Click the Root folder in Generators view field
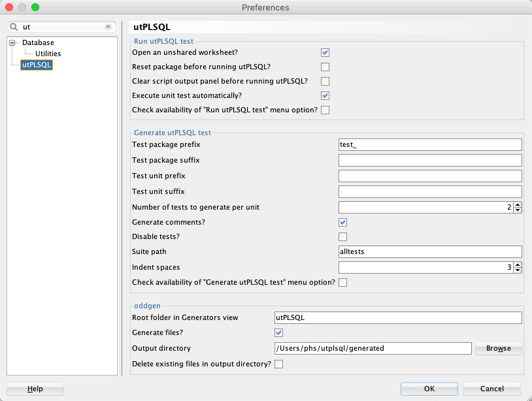Viewport: 532px width, 401px height. 398,317
